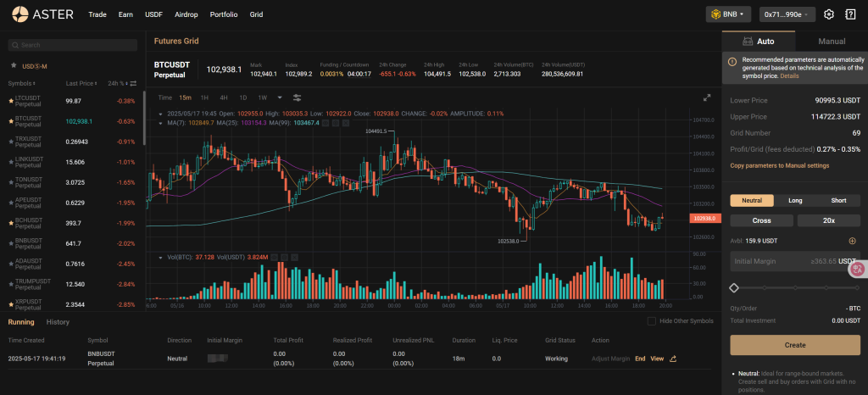Click the Create grid button
The image size is (868, 395).
click(795, 345)
